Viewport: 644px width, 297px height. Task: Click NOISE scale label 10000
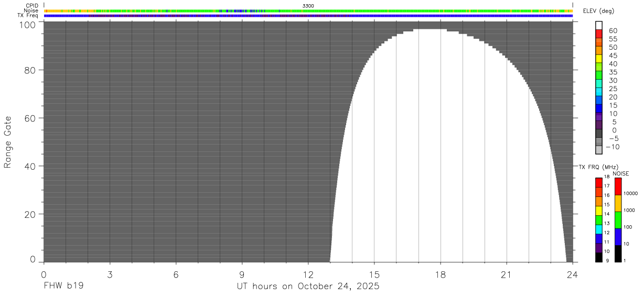631,193
